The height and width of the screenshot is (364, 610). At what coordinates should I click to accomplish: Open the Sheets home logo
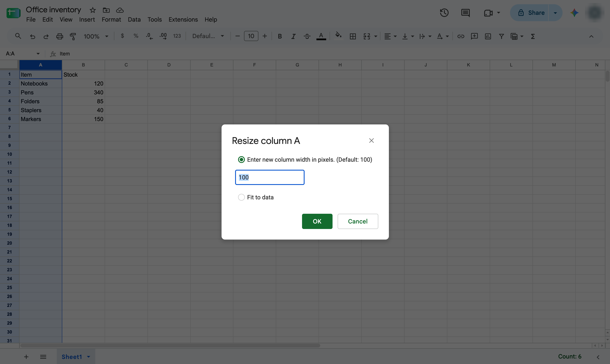pyautogui.click(x=14, y=13)
